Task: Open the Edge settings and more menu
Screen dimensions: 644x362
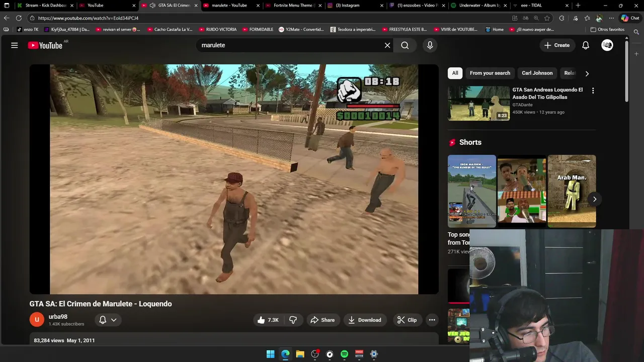Action: click(x=611, y=18)
